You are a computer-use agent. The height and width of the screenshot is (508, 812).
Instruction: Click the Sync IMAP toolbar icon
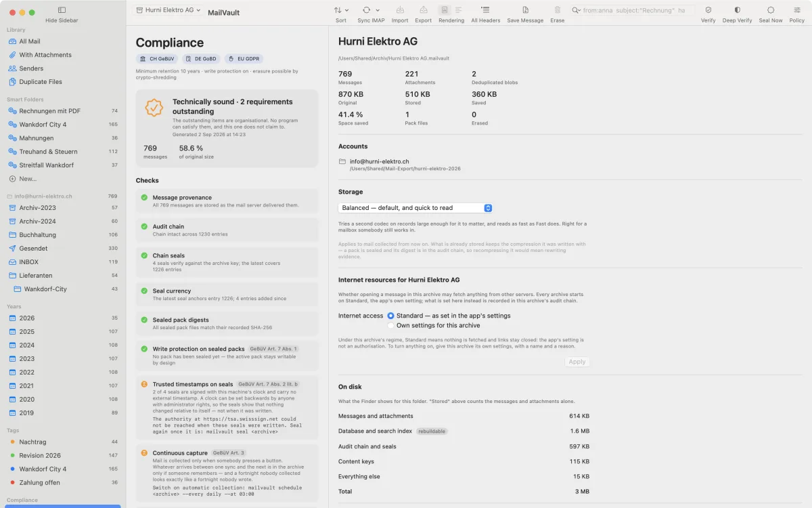[367, 10]
